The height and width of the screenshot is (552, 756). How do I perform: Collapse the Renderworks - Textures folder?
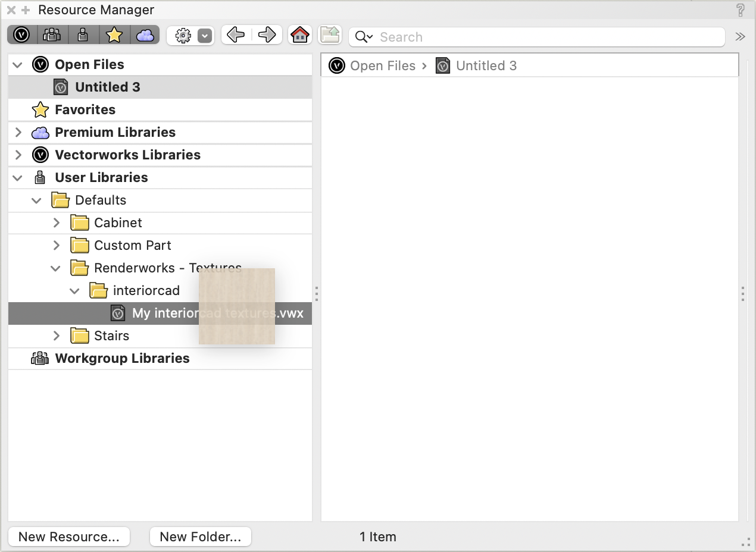(56, 268)
